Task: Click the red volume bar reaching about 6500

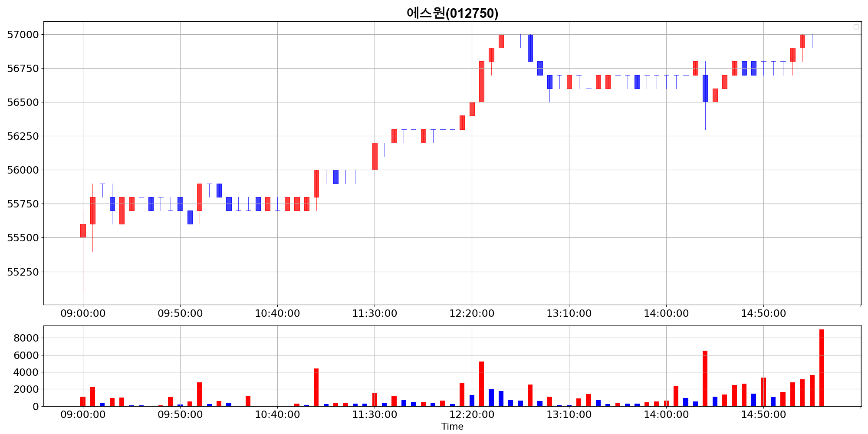Action: 705,378
